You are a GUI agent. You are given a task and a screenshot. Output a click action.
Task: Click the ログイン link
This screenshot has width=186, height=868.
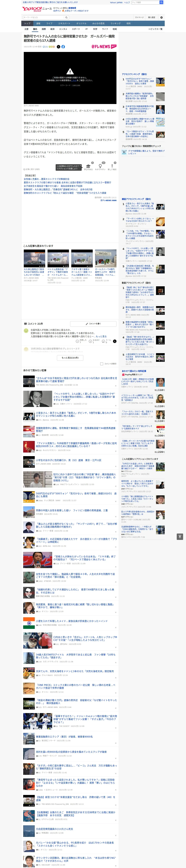pos(57,11)
